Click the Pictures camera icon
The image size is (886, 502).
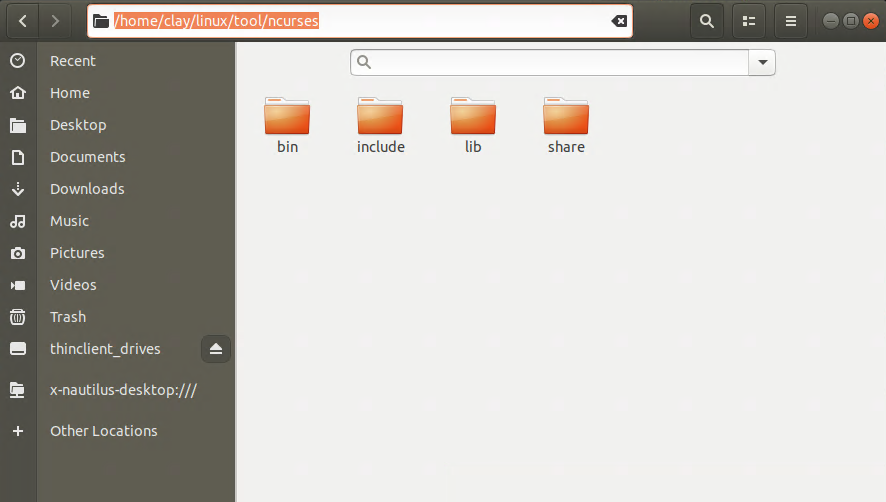pos(18,253)
